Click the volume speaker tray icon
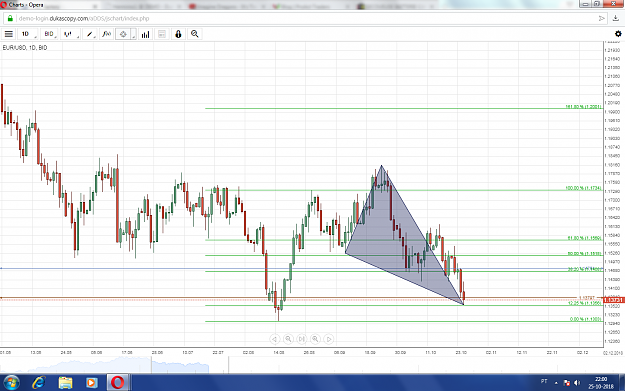Screen dimensions: 625x391 point(578,383)
